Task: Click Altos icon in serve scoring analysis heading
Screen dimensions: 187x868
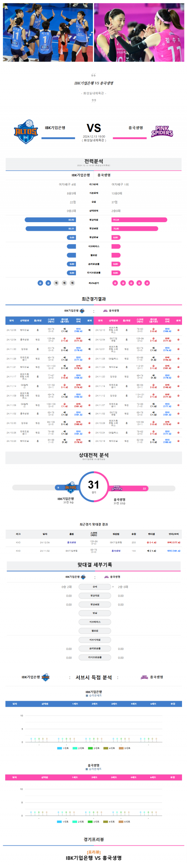Action: (x=45, y=677)
